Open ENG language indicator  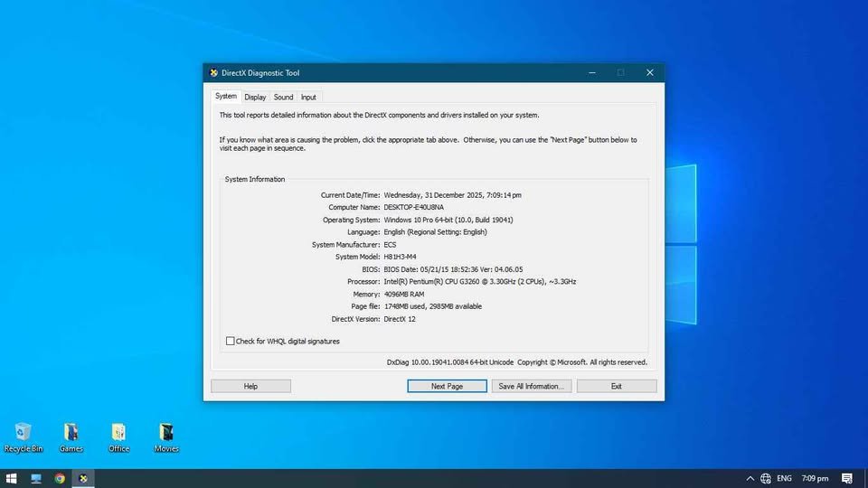coord(785,479)
